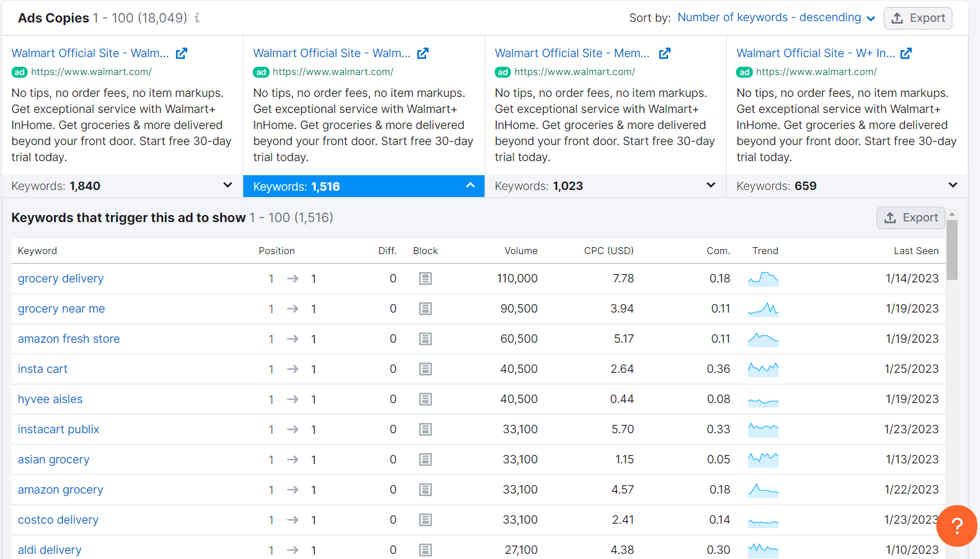View SERP block icon for asian grocery
980x559 pixels.
(426, 460)
